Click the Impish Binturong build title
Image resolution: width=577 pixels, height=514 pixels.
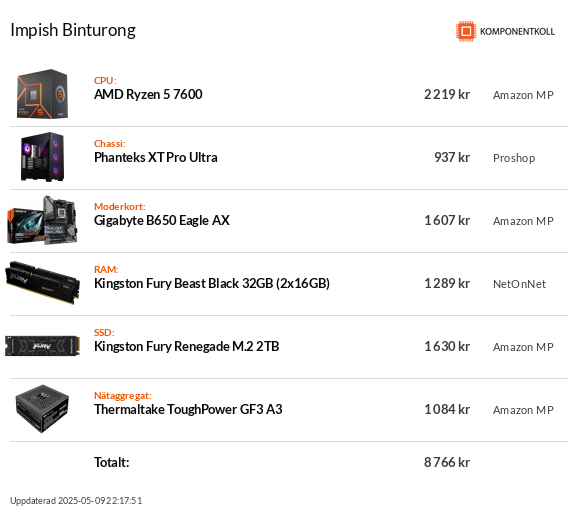click(x=73, y=31)
